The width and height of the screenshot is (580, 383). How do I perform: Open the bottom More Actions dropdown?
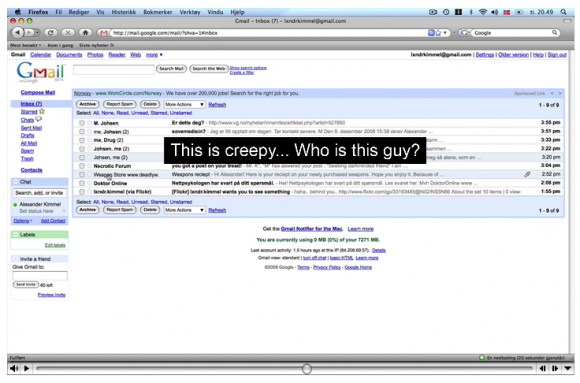(184, 210)
